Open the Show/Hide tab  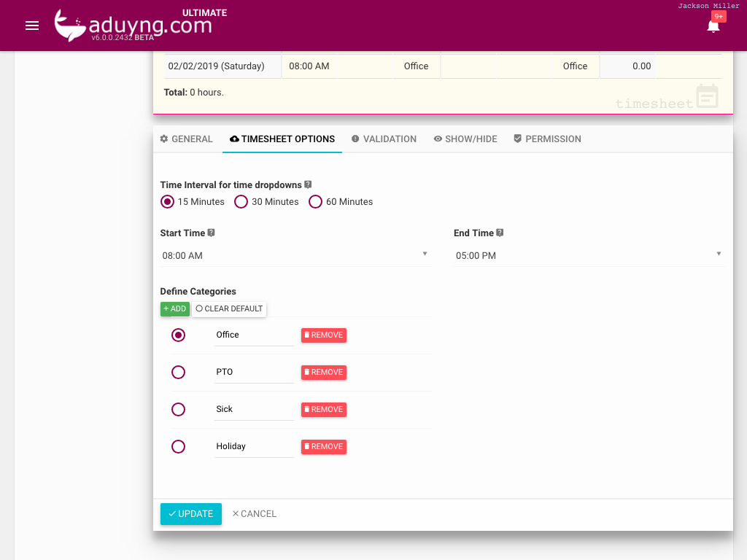[465, 139]
